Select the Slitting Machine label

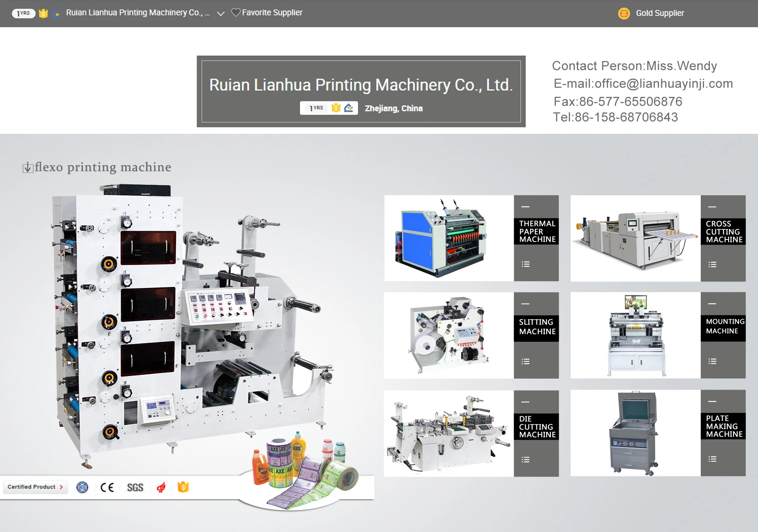537,327
